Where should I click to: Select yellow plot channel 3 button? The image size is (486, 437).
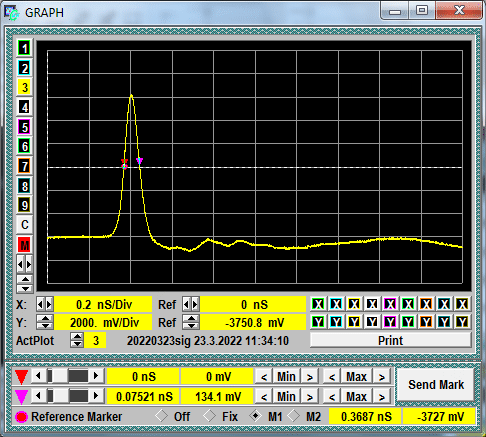click(x=24, y=88)
